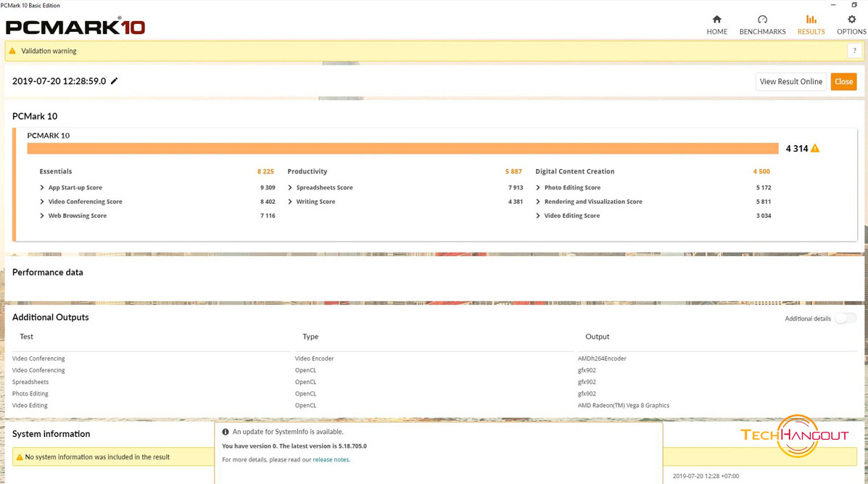Click the warning icon beside score 4 314
The width and height of the screenshot is (868, 484).
coord(815,149)
